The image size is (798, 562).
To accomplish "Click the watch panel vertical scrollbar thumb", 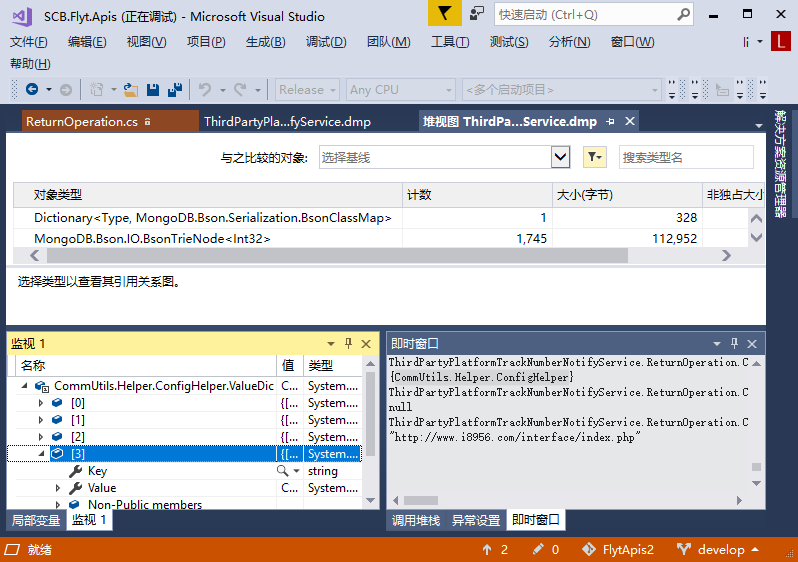I will click(x=370, y=414).
